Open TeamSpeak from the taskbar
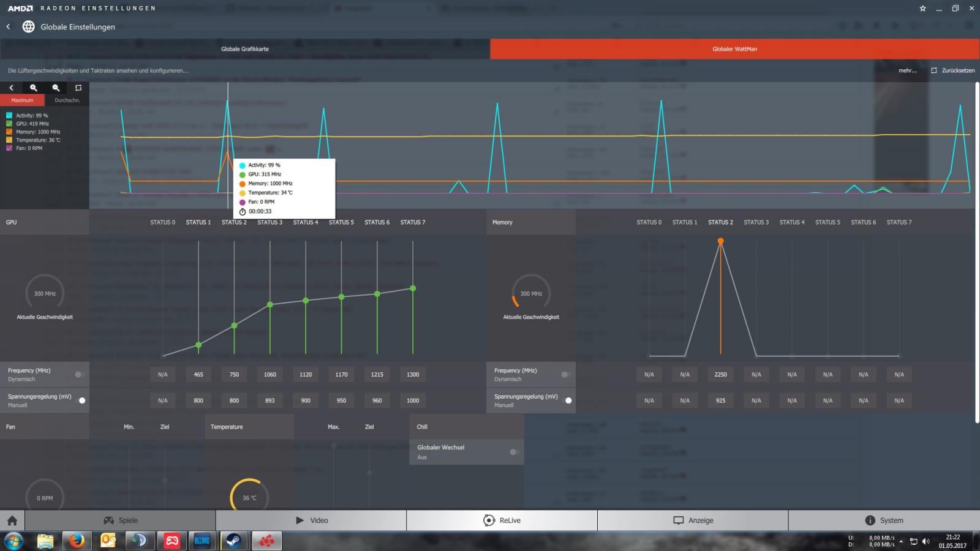This screenshot has height=551, width=980. 140,541
